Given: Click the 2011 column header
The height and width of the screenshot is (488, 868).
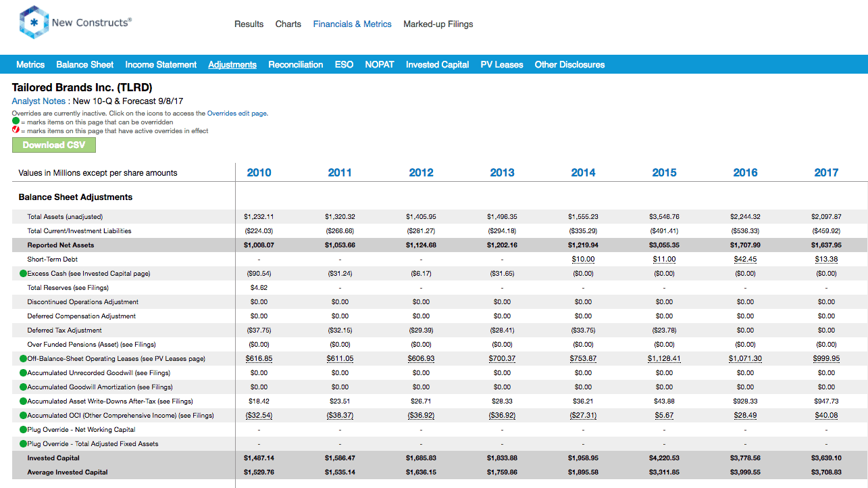Looking at the screenshot, I should [x=340, y=172].
